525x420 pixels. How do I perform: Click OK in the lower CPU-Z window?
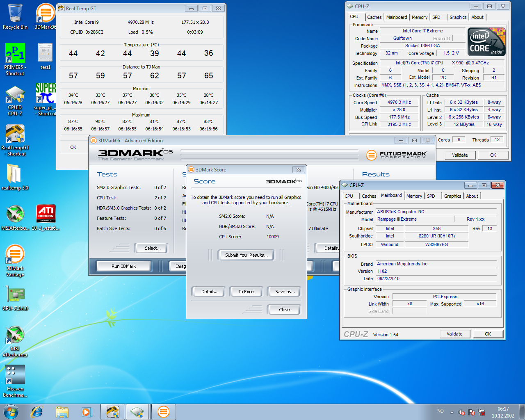pos(488,334)
